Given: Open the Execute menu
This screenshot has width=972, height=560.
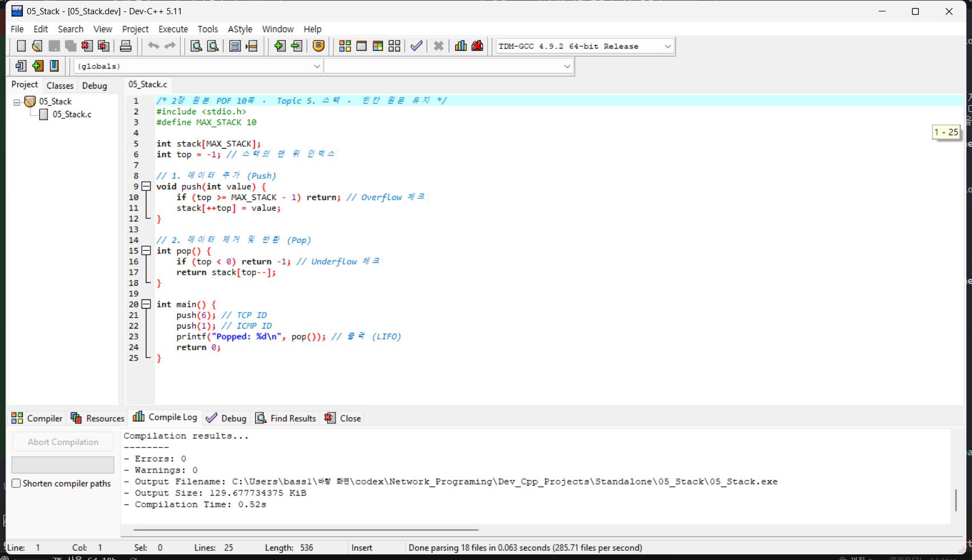Looking at the screenshot, I should (x=173, y=29).
